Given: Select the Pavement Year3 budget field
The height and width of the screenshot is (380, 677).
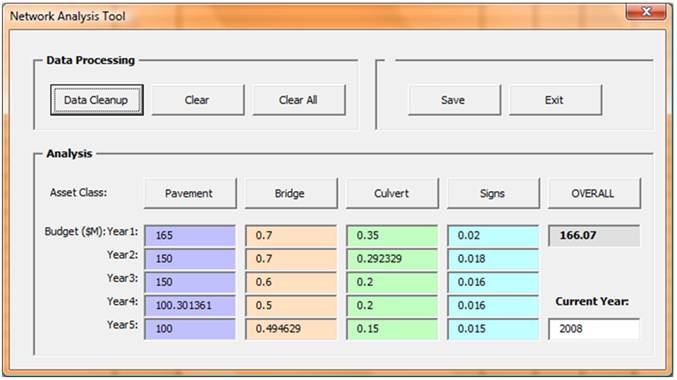Looking at the screenshot, I should [190, 282].
